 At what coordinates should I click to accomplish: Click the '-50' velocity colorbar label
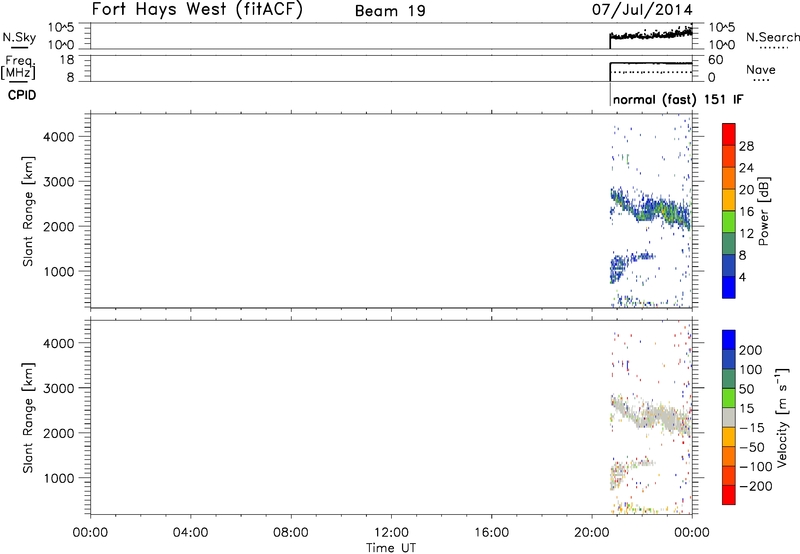[x=753, y=447]
